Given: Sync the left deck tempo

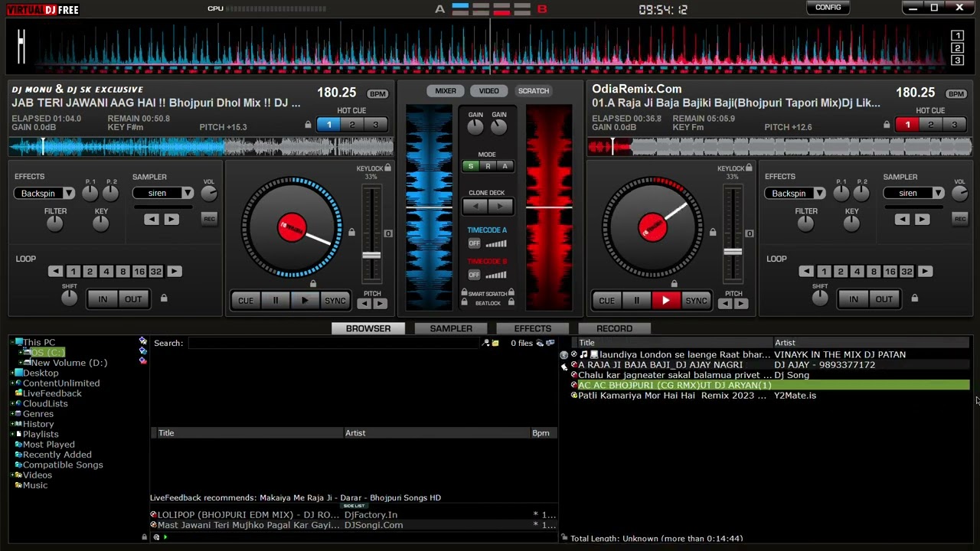Looking at the screenshot, I should 335,301.
